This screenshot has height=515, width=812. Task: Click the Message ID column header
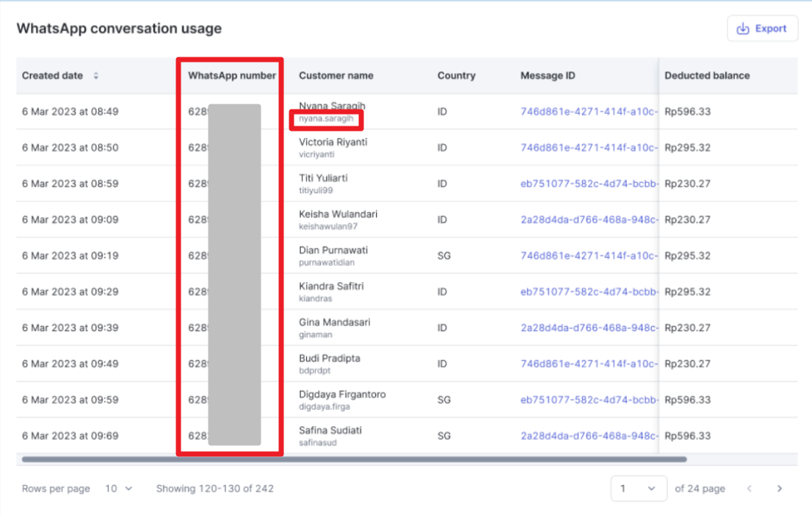click(x=548, y=76)
